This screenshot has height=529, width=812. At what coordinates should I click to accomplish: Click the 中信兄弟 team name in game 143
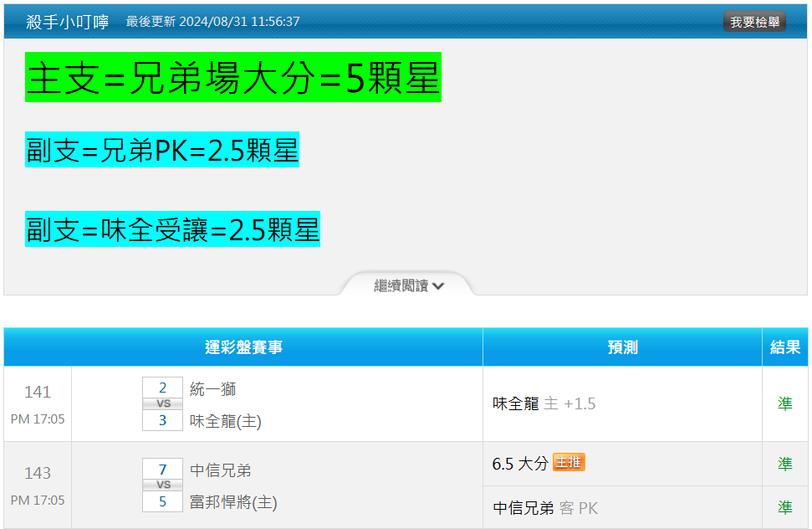tap(221, 470)
